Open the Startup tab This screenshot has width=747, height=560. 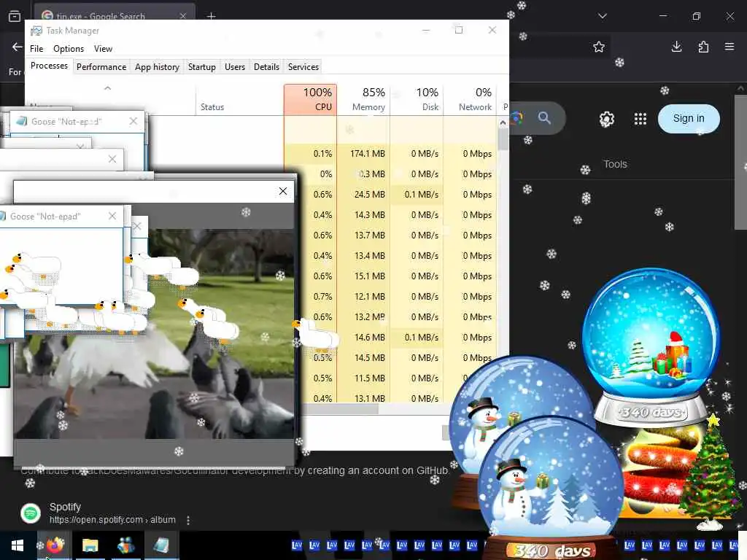point(202,66)
